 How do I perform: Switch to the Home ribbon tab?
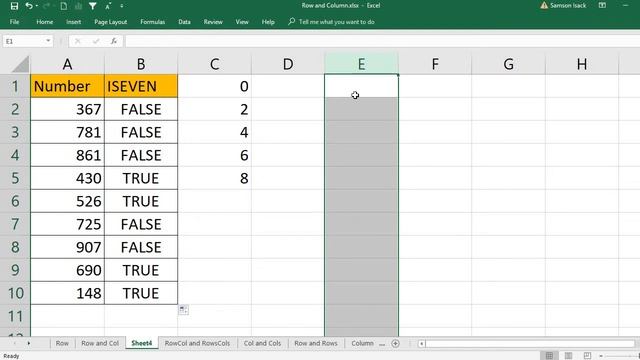(44, 22)
